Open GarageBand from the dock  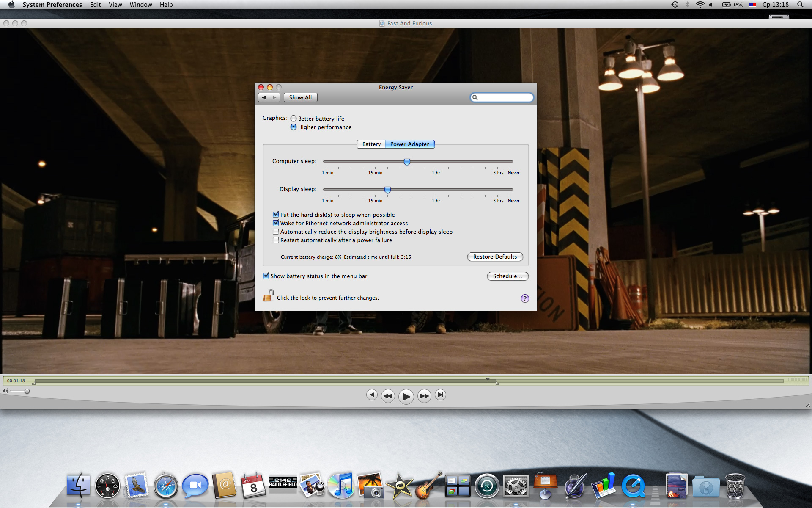pyautogui.click(x=428, y=486)
